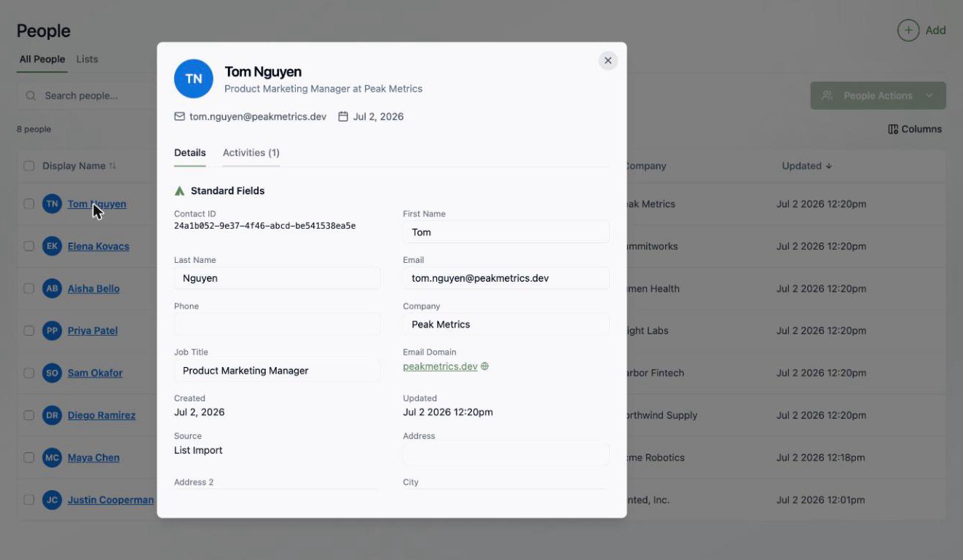The width and height of the screenshot is (963, 560).
Task: Click the EK avatar for Elena Kovacs
Action: (x=52, y=246)
